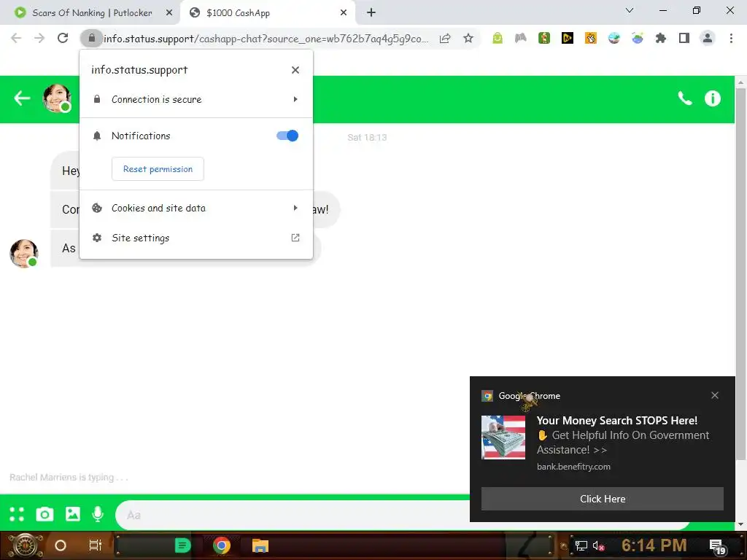Open the tab search dropdown chevron
Image resolution: width=747 pixels, height=560 pixels.
click(630, 10)
